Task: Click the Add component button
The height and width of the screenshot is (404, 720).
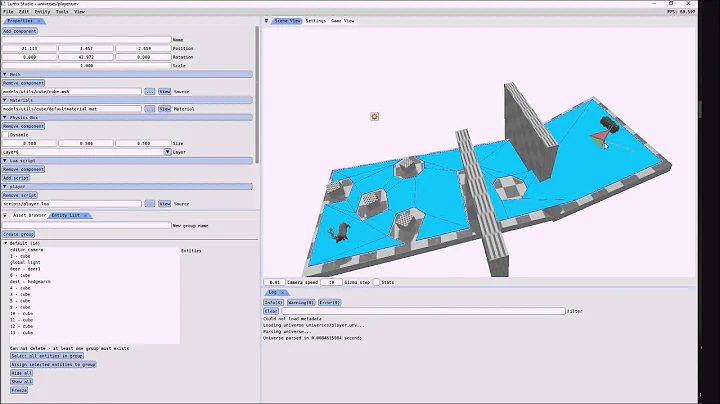Action: (20, 31)
